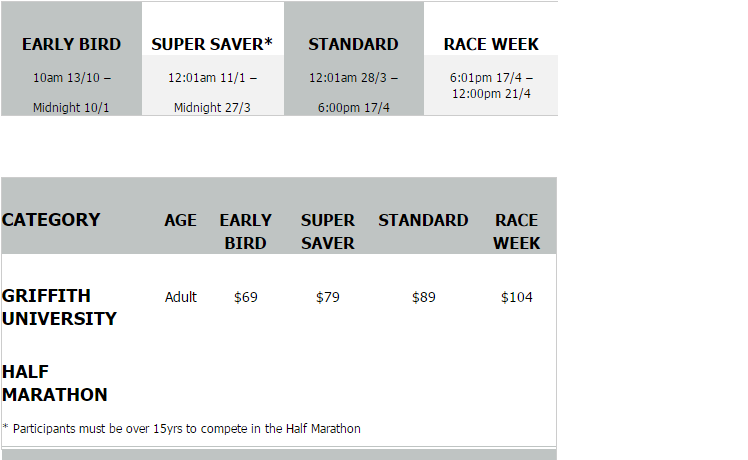Click the CATEGORY column header
The width and height of the screenshot is (748, 460).
(51, 220)
